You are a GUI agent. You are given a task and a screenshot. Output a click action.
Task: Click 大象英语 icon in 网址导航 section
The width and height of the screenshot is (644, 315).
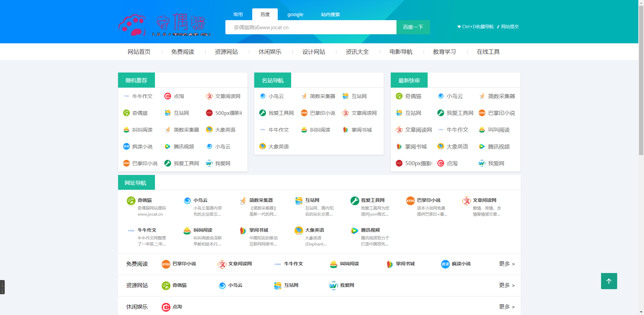pos(299,231)
